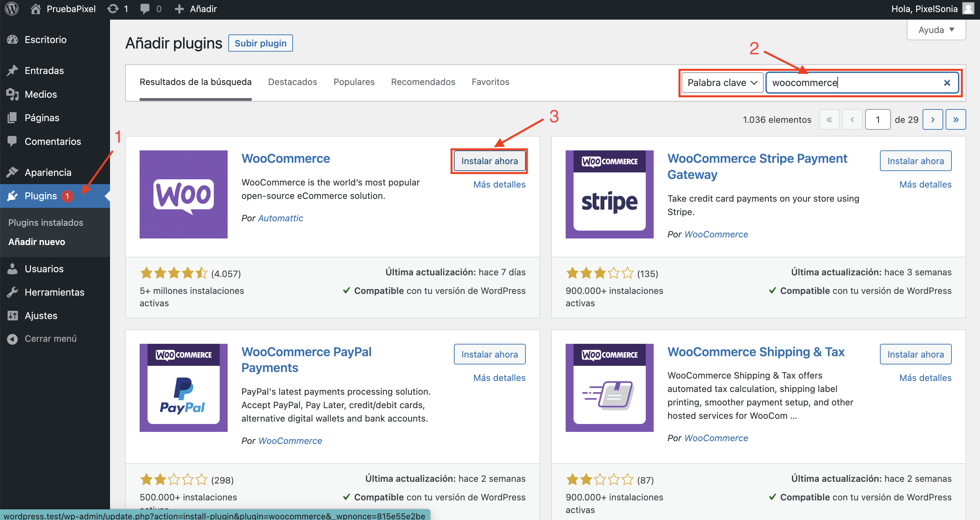Click the Plugins update count badge
The width and height of the screenshot is (980, 520).
[67, 196]
